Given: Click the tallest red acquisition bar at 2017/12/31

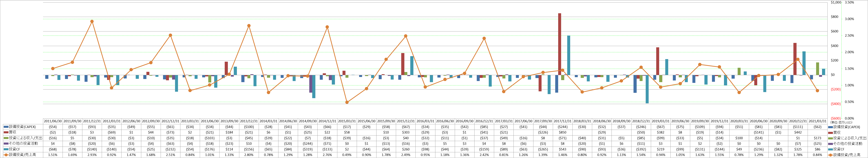Looking at the screenshot, I should pyautogui.click(x=560, y=44).
